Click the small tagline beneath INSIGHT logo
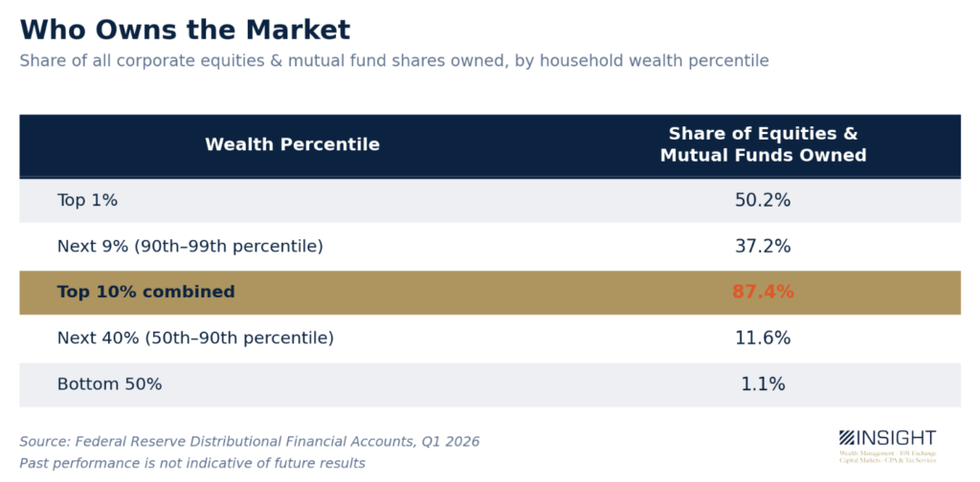The height and width of the screenshot is (482, 980). click(888, 456)
